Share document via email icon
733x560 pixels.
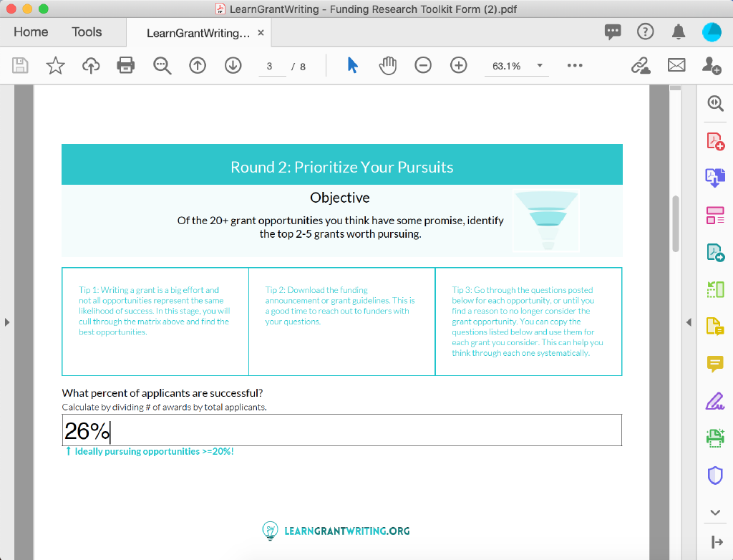[676, 65]
